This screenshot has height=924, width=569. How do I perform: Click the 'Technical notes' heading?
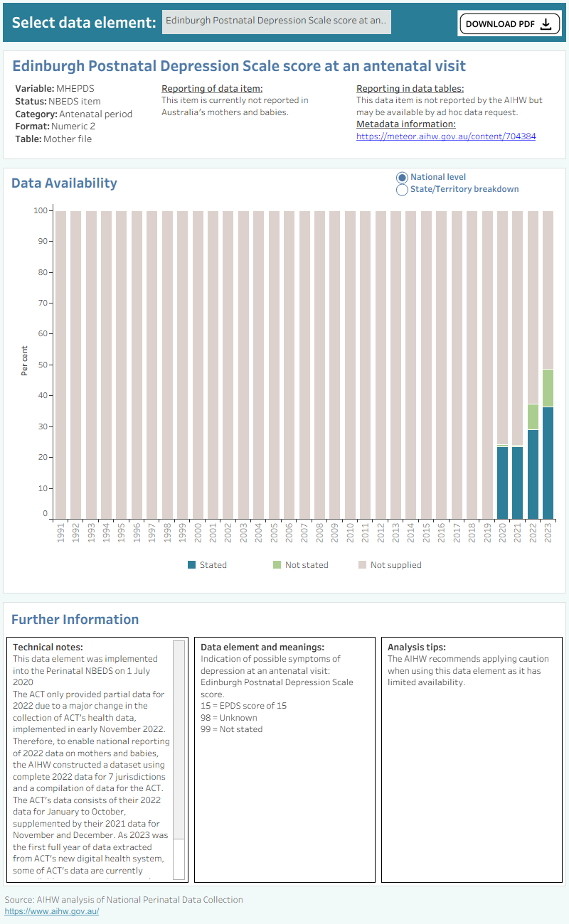pyautogui.click(x=48, y=648)
